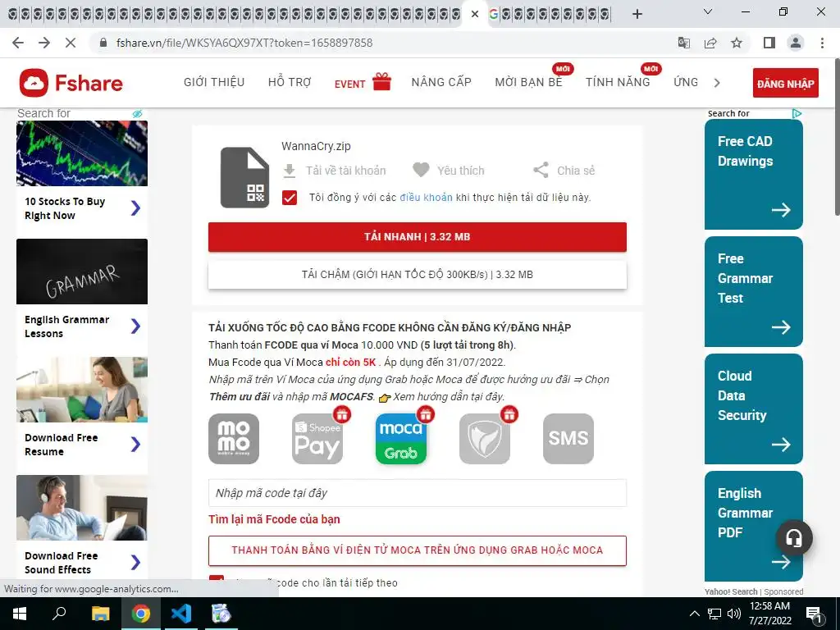Click the site lock icon in address bar
840x630 pixels.
pyautogui.click(x=104, y=43)
